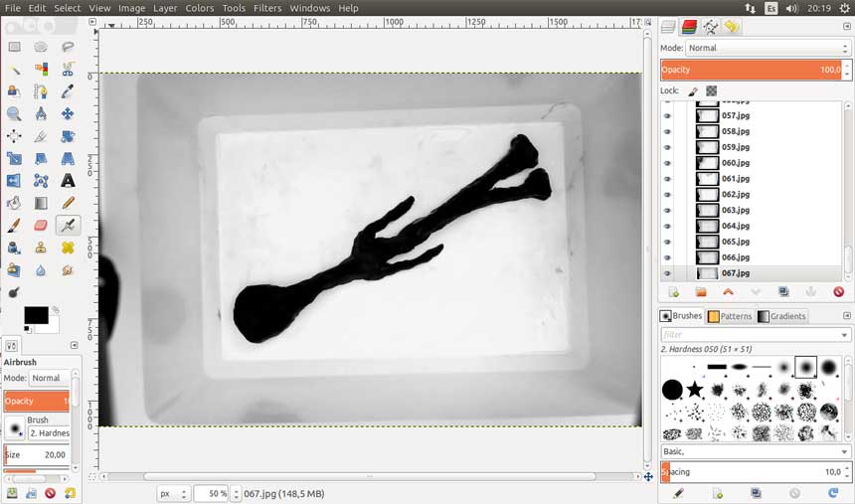Toggle visibility of layer 057.jpg
The image size is (855, 504).
pyautogui.click(x=667, y=115)
